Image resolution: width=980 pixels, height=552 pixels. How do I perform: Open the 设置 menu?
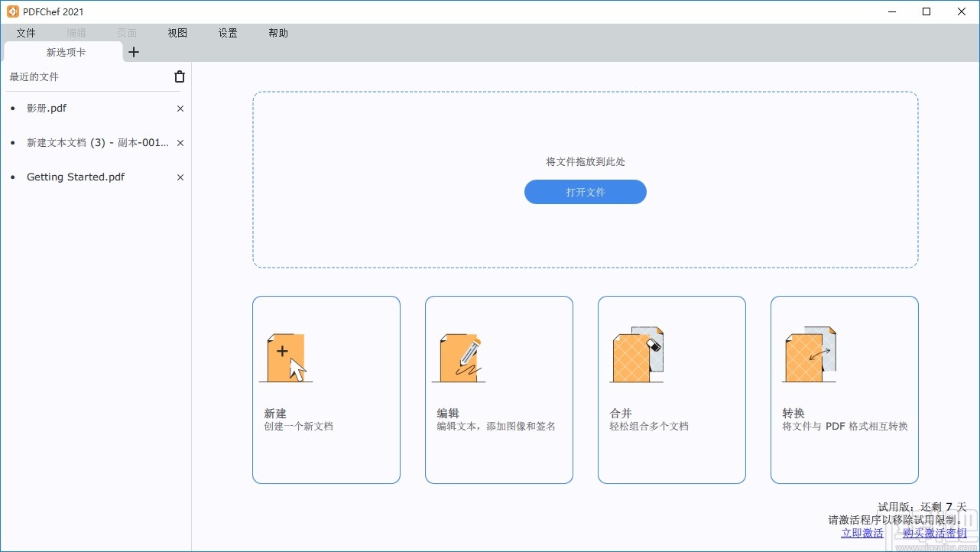pos(227,33)
